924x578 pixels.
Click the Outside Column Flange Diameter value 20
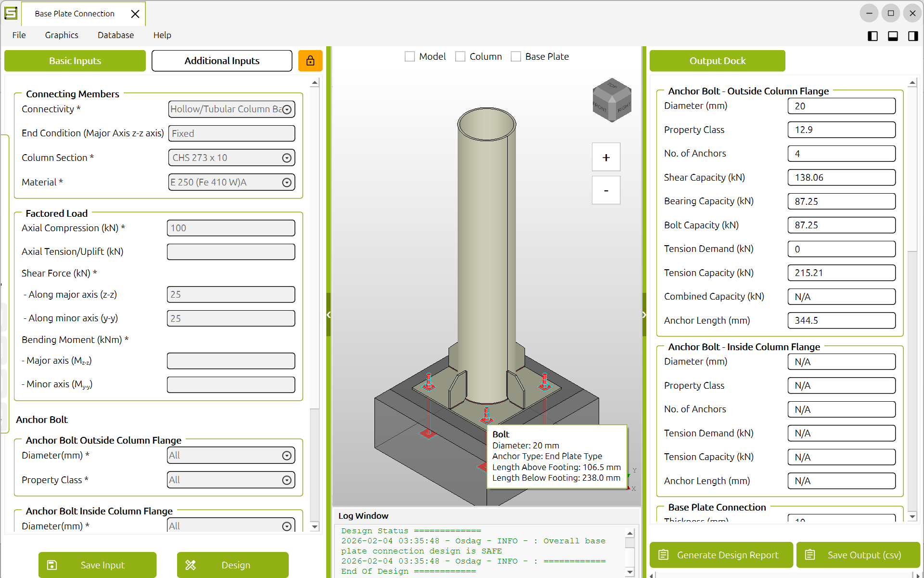(x=842, y=106)
